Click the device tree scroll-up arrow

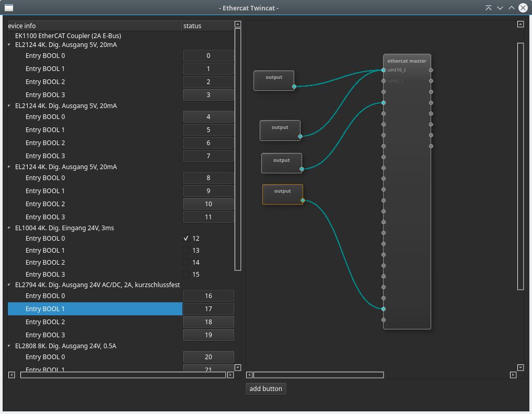(x=238, y=24)
